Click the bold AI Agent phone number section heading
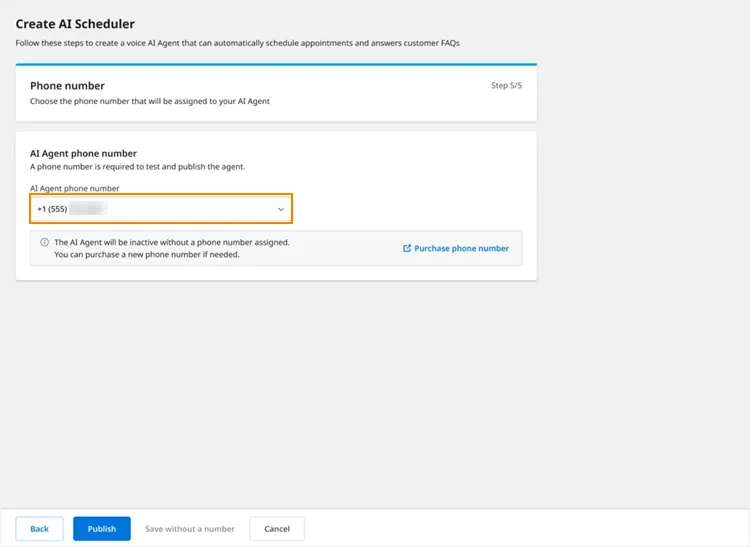Screen dimensions: 750x547 click(x=83, y=153)
